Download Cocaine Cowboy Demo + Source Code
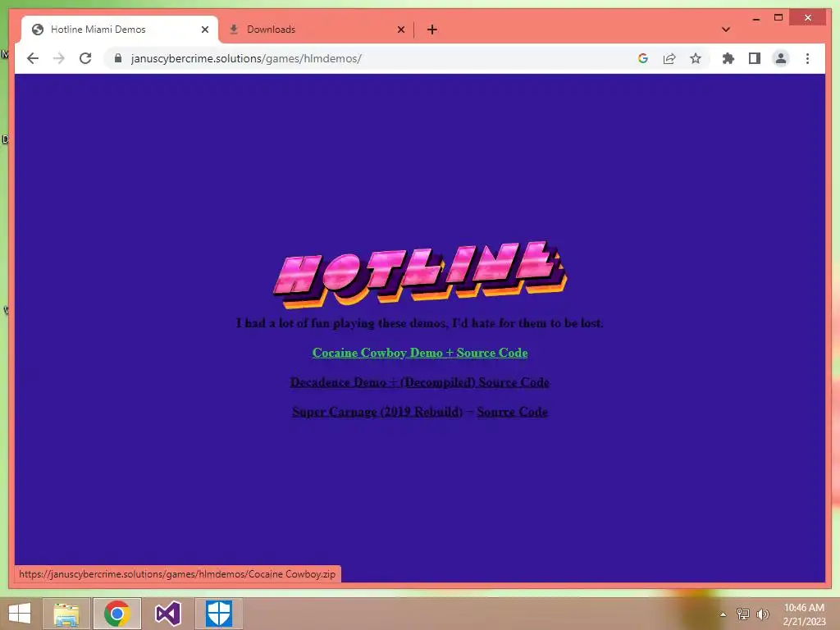The height and width of the screenshot is (630, 840). click(x=420, y=353)
